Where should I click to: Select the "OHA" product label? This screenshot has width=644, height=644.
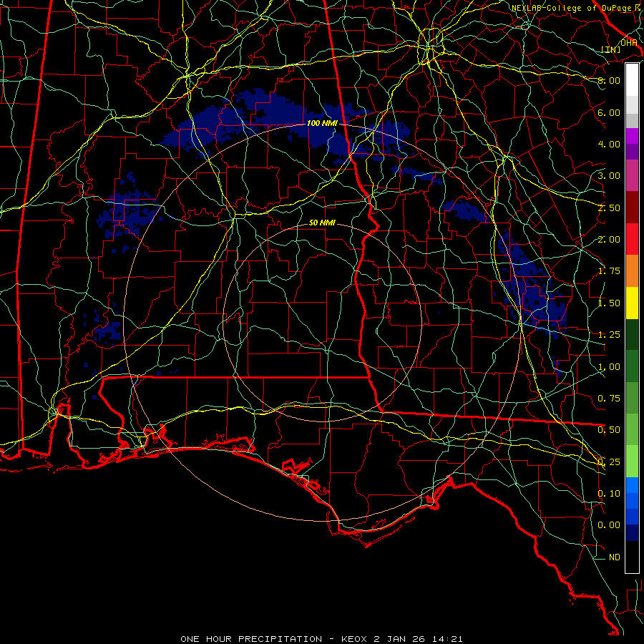click(x=629, y=43)
